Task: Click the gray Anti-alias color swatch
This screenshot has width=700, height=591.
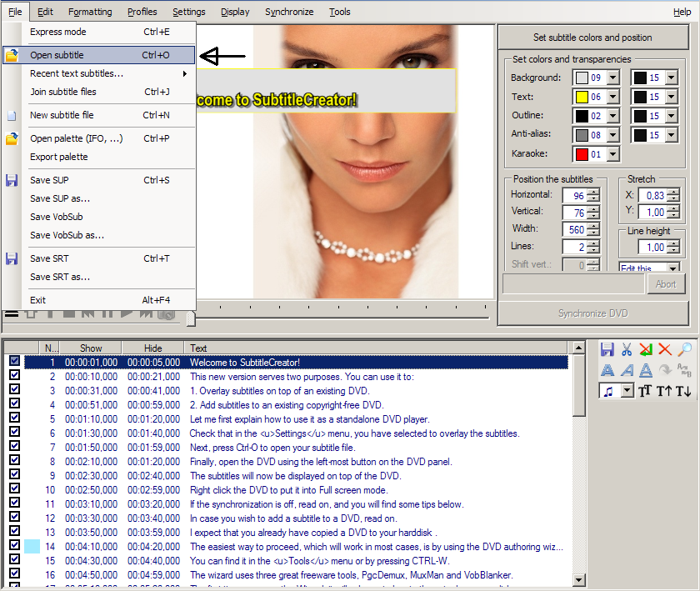Action: click(582, 135)
